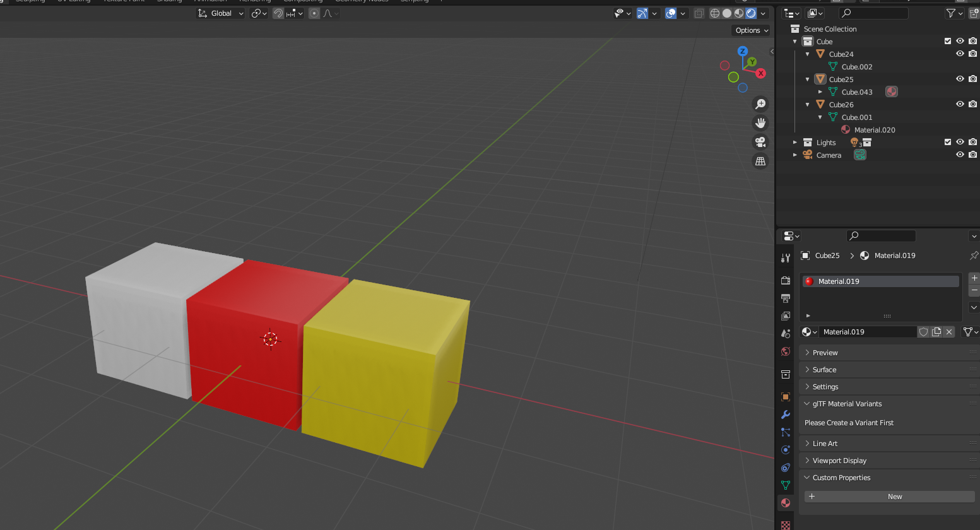Screen dimensions: 980x530
Task: Open the Output properties tab
Action: [785, 298]
